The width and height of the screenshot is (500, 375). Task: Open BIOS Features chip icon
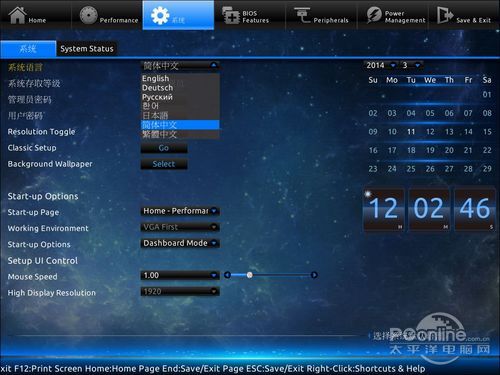231,15
